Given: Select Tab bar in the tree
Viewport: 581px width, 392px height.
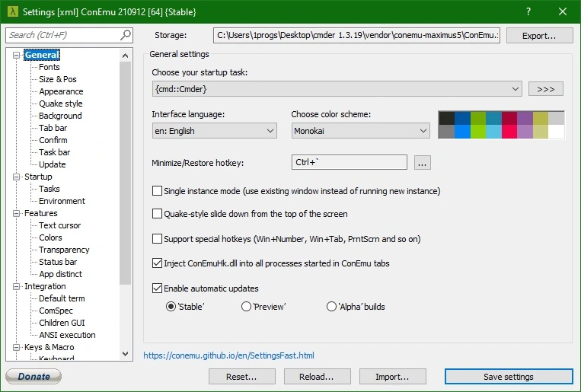Looking at the screenshot, I should [53, 128].
